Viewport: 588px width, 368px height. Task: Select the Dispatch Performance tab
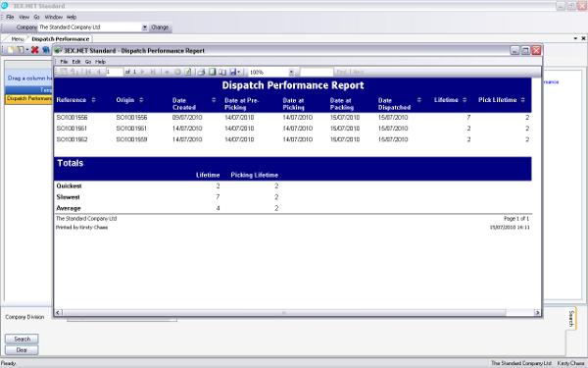61,39
